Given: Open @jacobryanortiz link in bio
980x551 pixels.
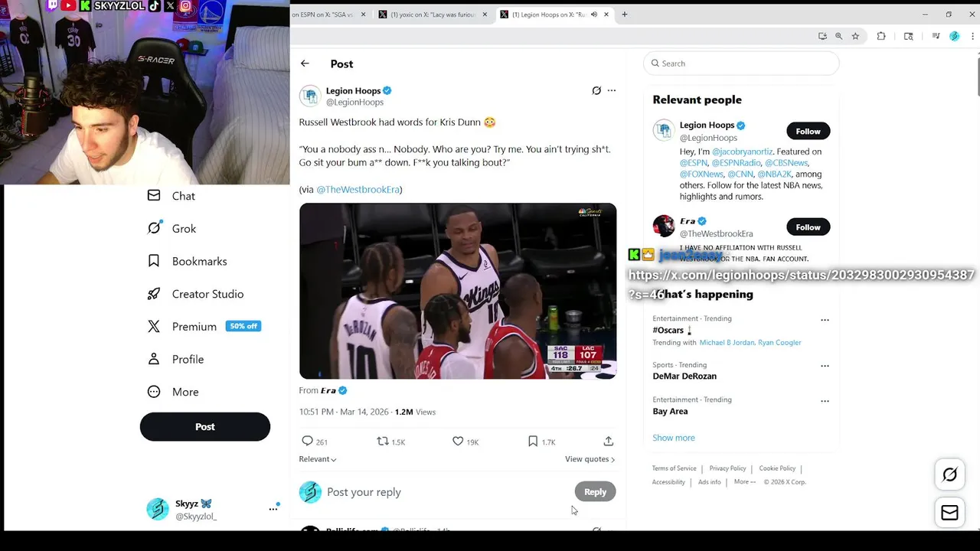Looking at the screenshot, I should (x=742, y=152).
